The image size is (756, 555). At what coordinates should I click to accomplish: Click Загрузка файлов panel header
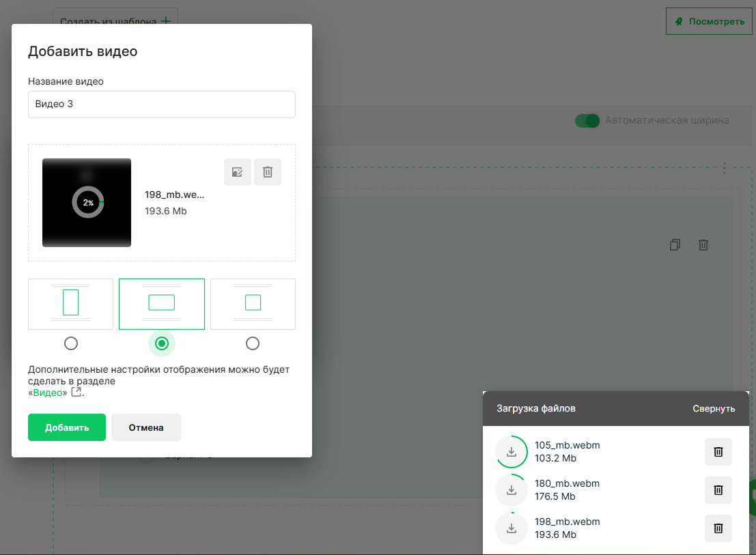pyautogui.click(x=536, y=408)
